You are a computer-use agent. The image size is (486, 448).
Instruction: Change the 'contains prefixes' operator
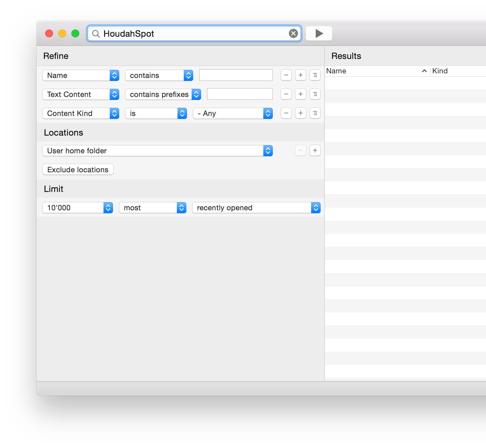pos(196,94)
